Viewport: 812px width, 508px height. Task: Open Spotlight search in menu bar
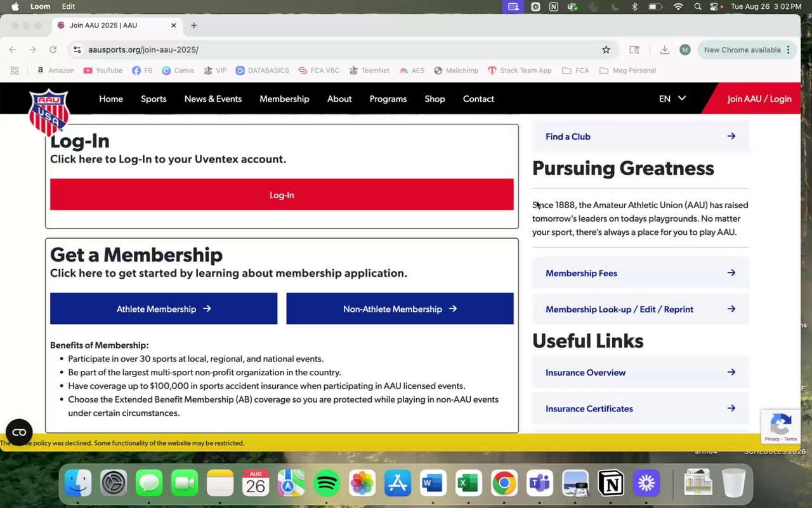[x=698, y=6]
